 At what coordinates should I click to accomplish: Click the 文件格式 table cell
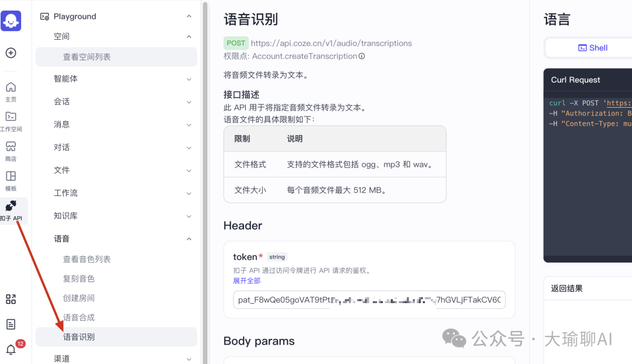[250, 164]
